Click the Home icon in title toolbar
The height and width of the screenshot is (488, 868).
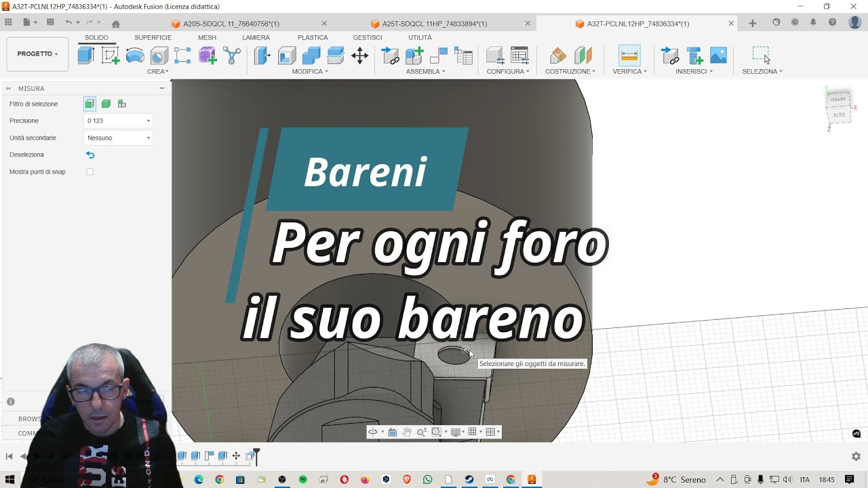tap(115, 23)
